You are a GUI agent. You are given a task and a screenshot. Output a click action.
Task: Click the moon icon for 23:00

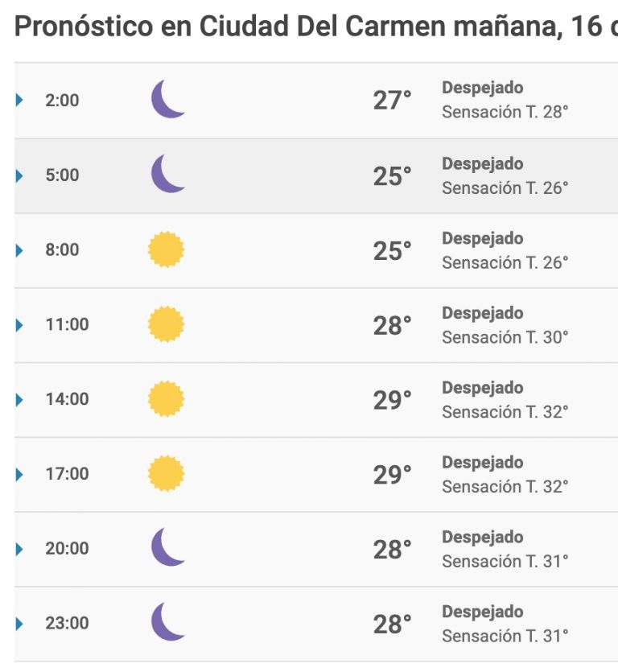point(168,622)
